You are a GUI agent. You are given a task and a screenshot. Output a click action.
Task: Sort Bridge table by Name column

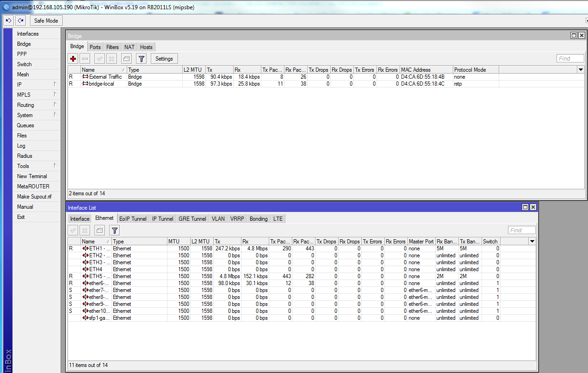[x=104, y=70]
